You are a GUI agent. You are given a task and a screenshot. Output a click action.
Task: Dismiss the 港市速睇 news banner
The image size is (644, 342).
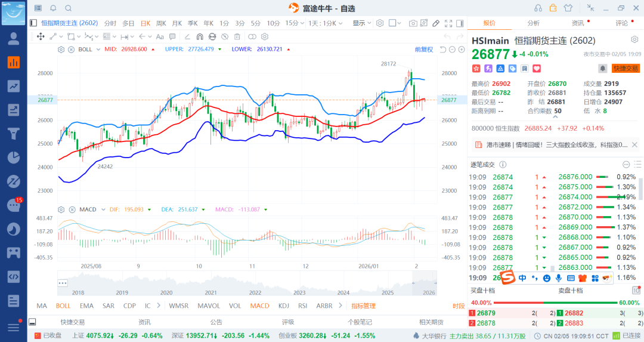(634, 144)
